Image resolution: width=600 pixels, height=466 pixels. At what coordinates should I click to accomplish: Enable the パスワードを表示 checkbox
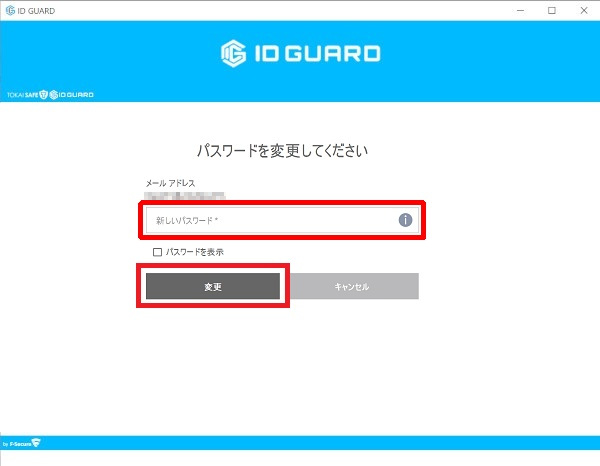point(157,252)
